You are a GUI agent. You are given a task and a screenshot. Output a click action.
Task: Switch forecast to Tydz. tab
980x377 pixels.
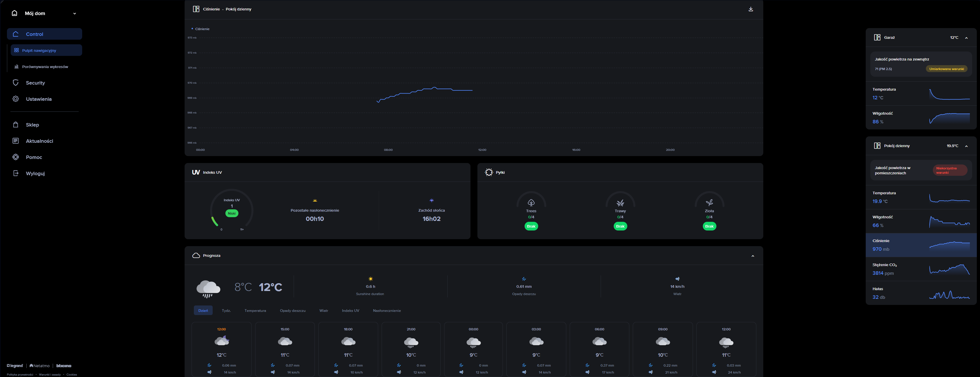(x=226, y=311)
